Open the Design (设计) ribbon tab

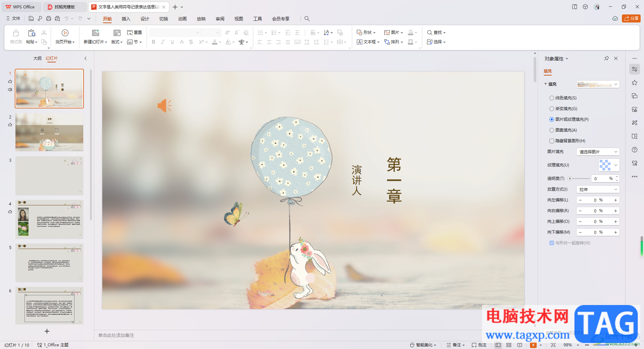(145, 19)
